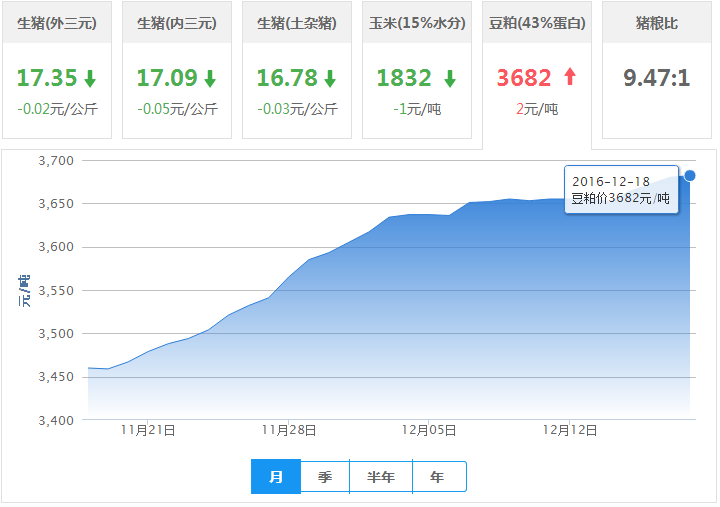Image resolution: width=720 pixels, height=507 pixels.
Task: Click the 3,650 y-axis label
Action: (56, 204)
